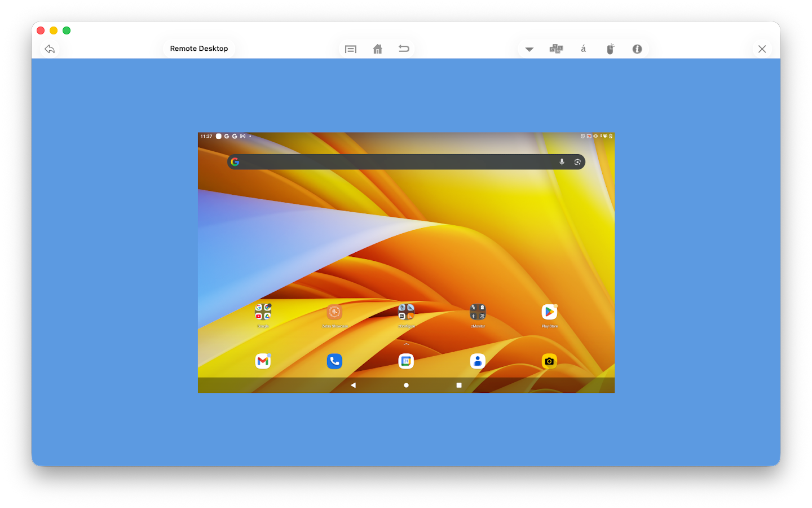The image size is (812, 508).
Task: Launch the Zebra Showcase app
Action: (334, 312)
